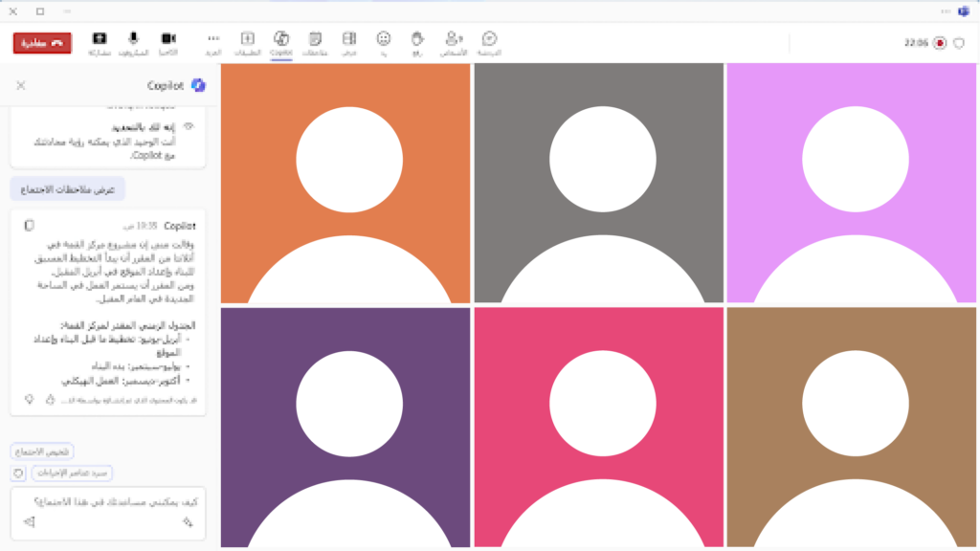Viewport: 980px width, 551px height.
Task: Give the Copilot response a thumbs down
Action: coord(30,400)
